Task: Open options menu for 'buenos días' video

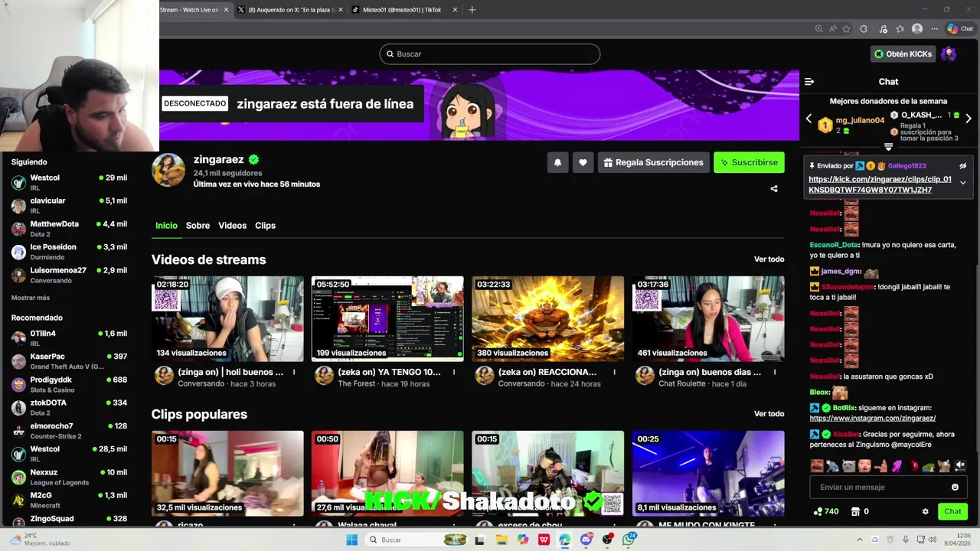Action: point(775,373)
